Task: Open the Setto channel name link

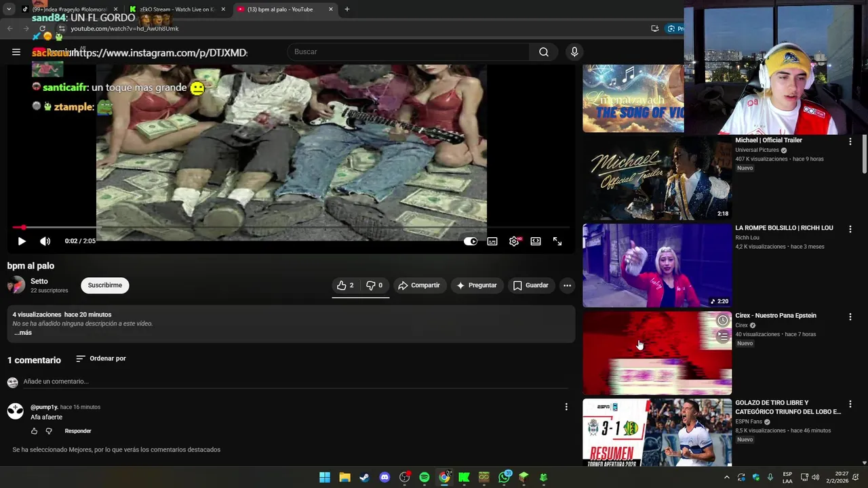Action: (x=39, y=281)
